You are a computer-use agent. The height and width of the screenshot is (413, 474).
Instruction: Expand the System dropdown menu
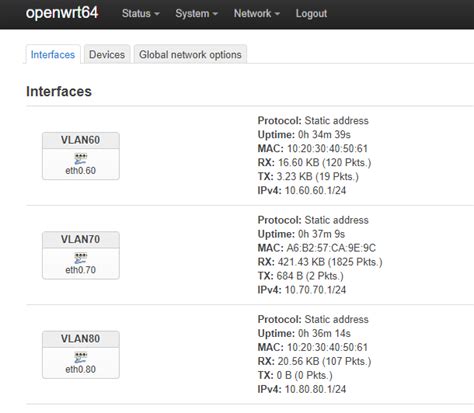pyautogui.click(x=196, y=14)
